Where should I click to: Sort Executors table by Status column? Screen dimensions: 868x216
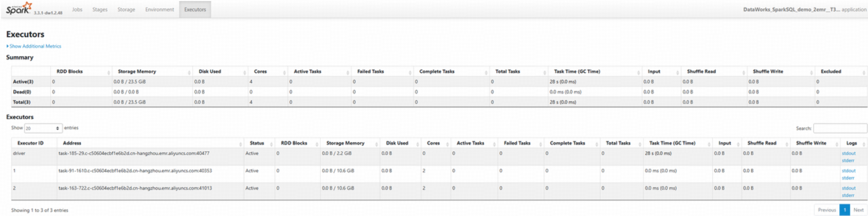(257, 143)
